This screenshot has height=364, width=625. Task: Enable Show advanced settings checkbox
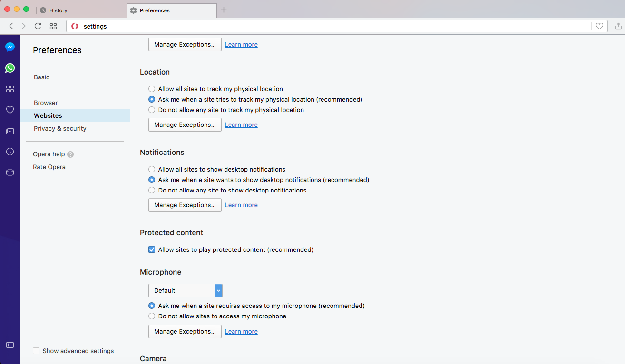click(x=36, y=351)
